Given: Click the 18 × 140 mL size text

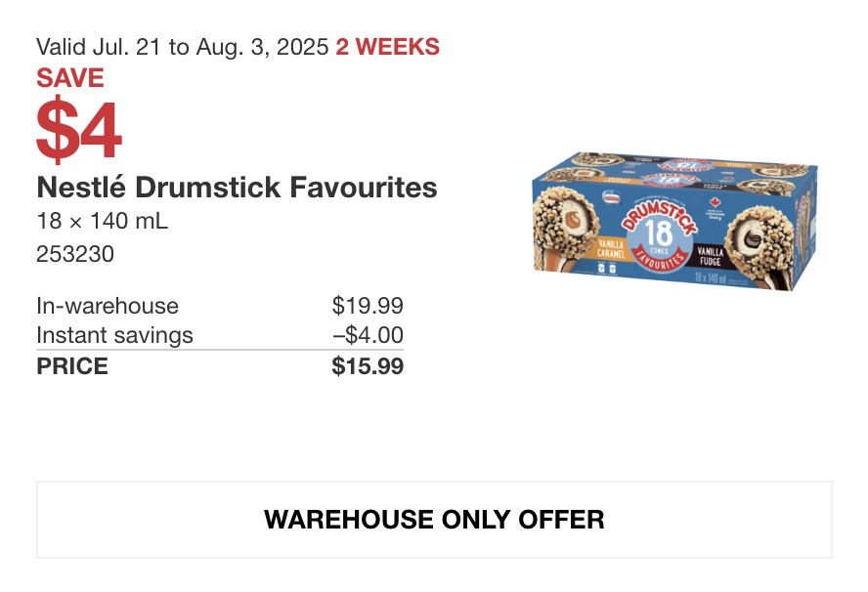Looking at the screenshot, I should tap(103, 221).
